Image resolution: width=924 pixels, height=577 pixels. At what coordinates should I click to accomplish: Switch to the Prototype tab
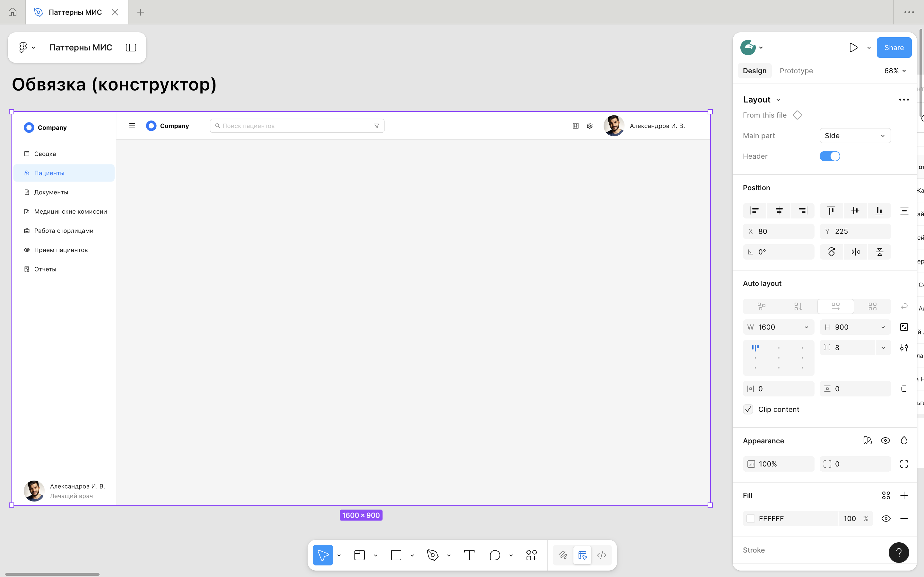tap(796, 71)
